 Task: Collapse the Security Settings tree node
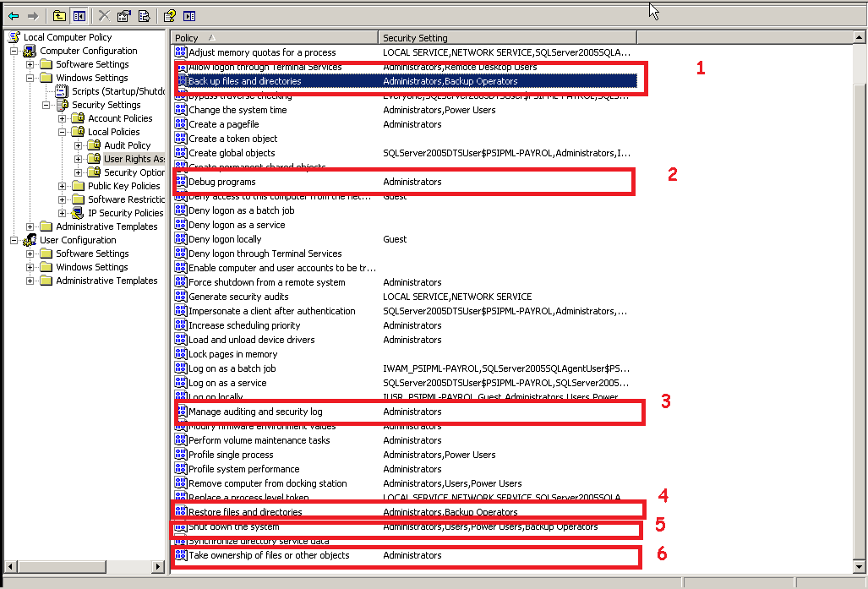(x=46, y=105)
